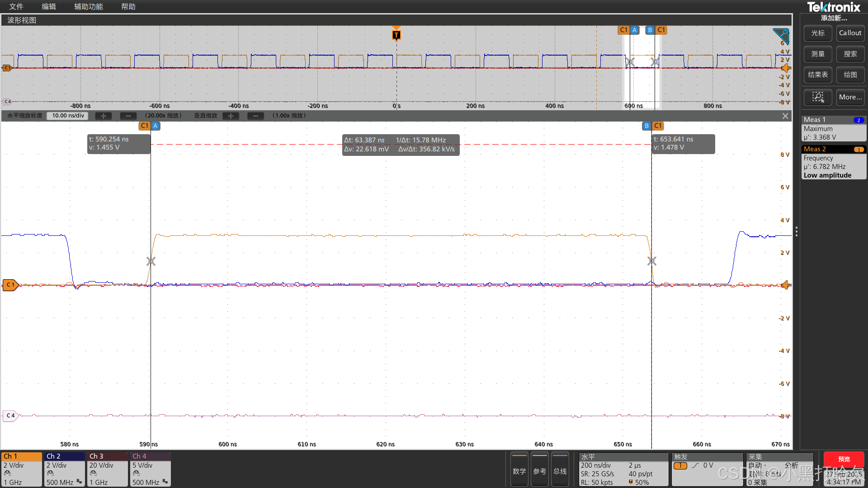
Task: Click the zoom magnifier icon button
Action: [818, 97]
